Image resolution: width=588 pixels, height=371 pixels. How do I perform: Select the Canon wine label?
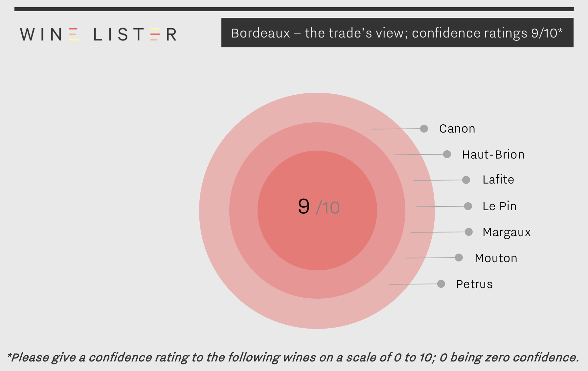[x=457, y=129]
